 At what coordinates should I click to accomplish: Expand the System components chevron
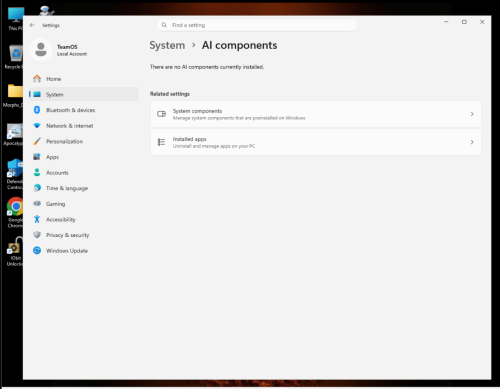click(472, 114)
